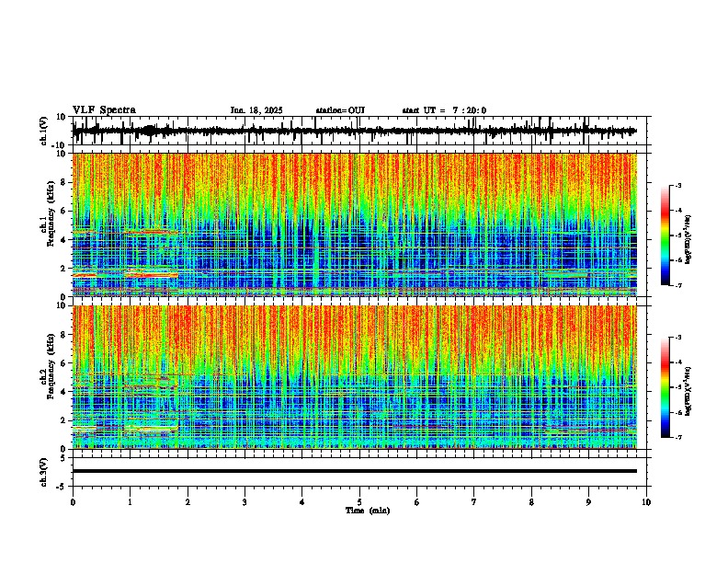Click the ch.2 "Frequency (kHz)" axis label

(51, 366)
